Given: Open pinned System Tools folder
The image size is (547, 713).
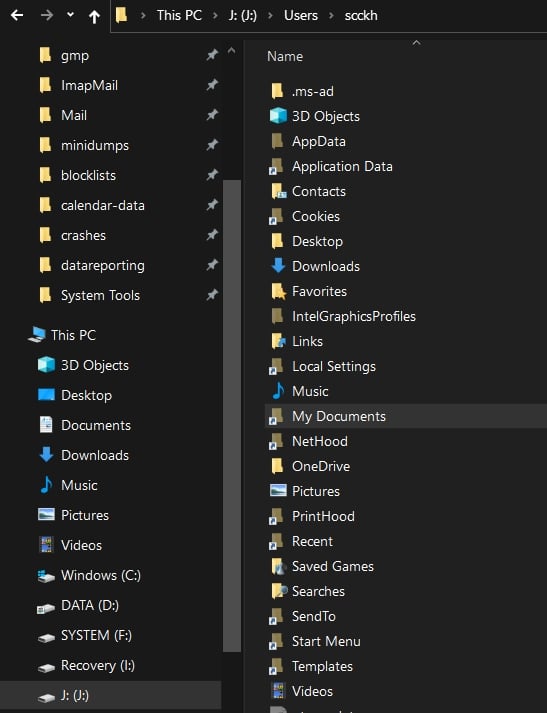Looking at the screenshot, I should pyautogui.click(x=100, y=296).
